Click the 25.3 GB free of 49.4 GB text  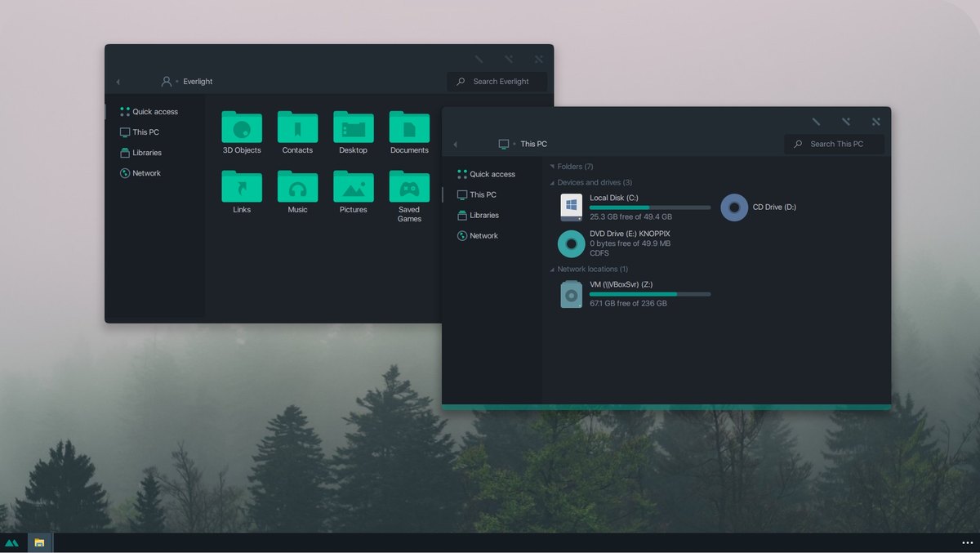[630, 217]
